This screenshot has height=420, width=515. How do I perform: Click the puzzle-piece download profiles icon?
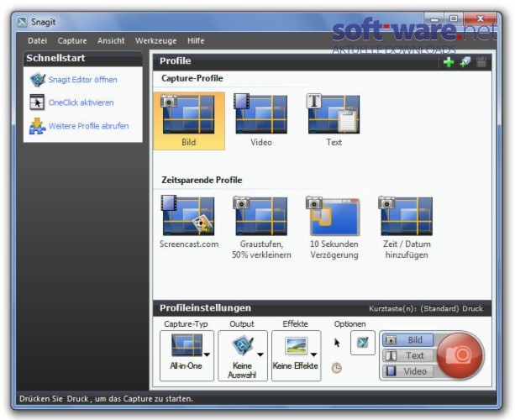coord(38,126)
